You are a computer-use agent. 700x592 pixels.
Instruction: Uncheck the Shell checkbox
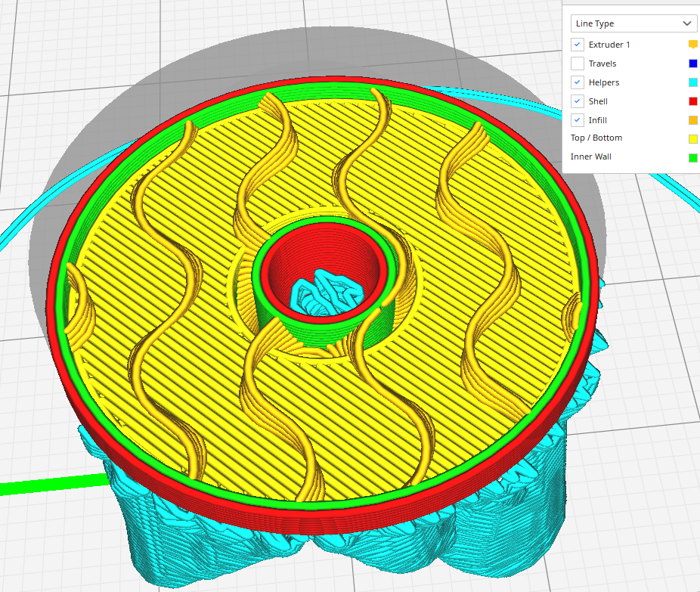577,101
